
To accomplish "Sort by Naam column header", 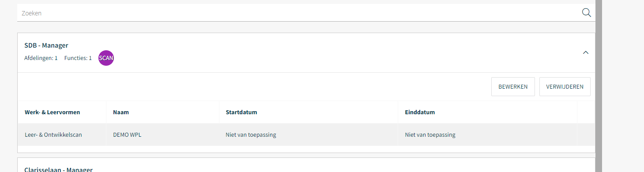I will [x=121, y=112].
